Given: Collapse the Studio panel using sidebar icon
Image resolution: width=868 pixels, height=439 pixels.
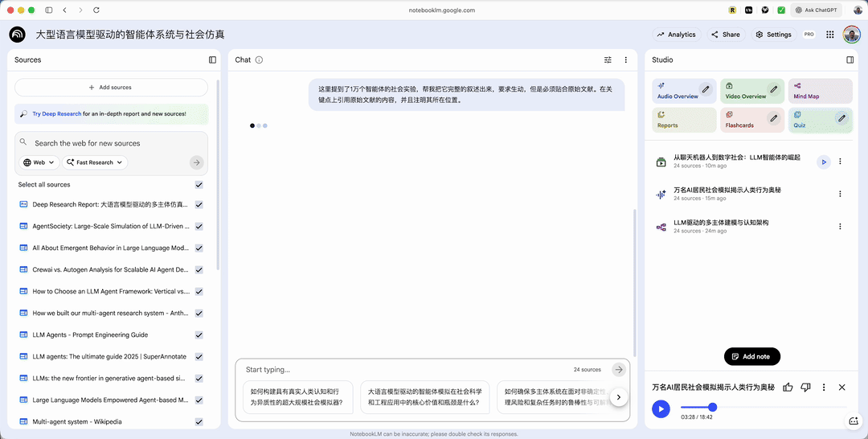Looking at the screenshot, I should (850, 59).
